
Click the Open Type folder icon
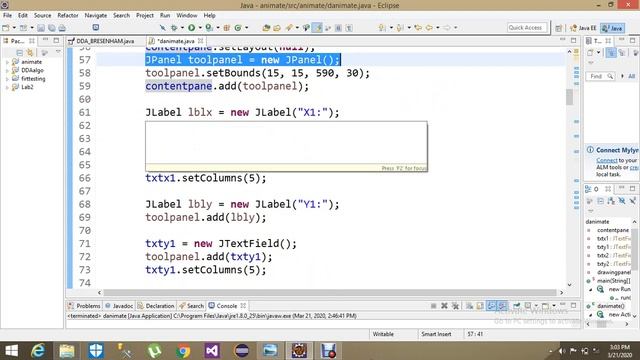[266, 28]
